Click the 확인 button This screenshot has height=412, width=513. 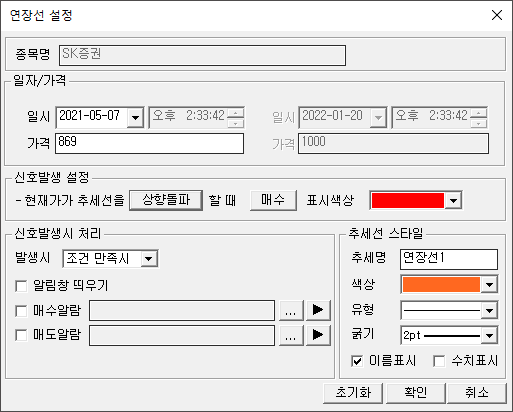click(416, 393)
